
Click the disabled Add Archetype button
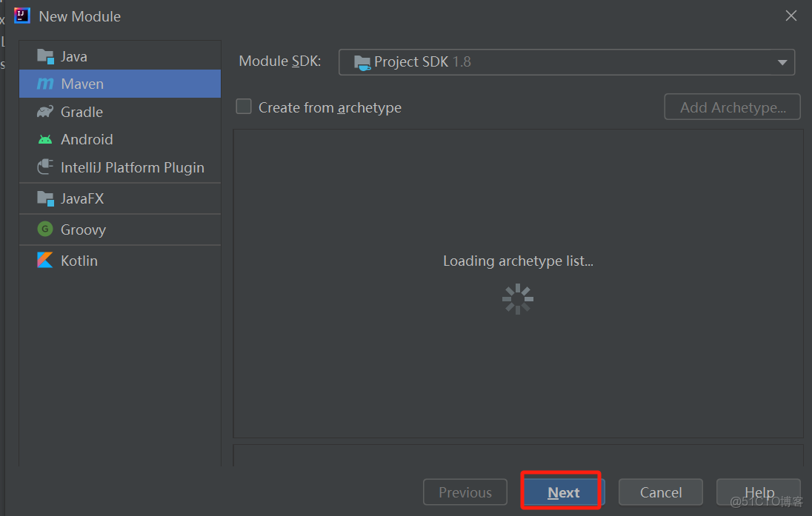coord(732,107)
